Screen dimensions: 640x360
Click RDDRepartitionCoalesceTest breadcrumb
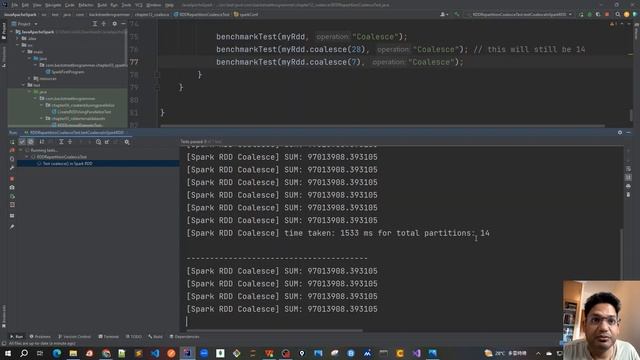202,14
